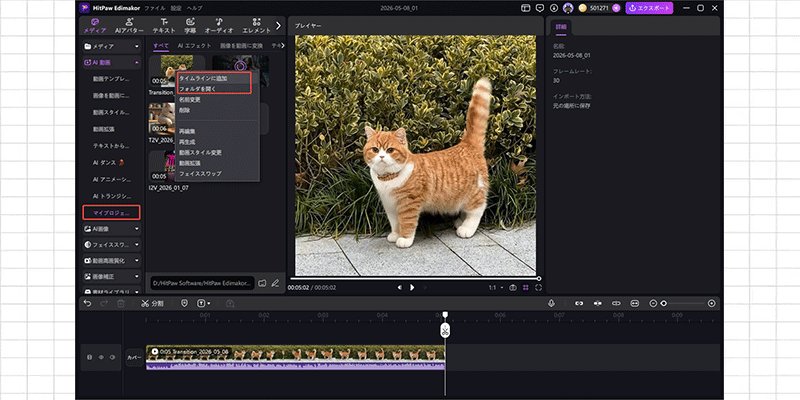800x400 pixels.
Task: Open the オーディオ audio tool
Action: 219,26
